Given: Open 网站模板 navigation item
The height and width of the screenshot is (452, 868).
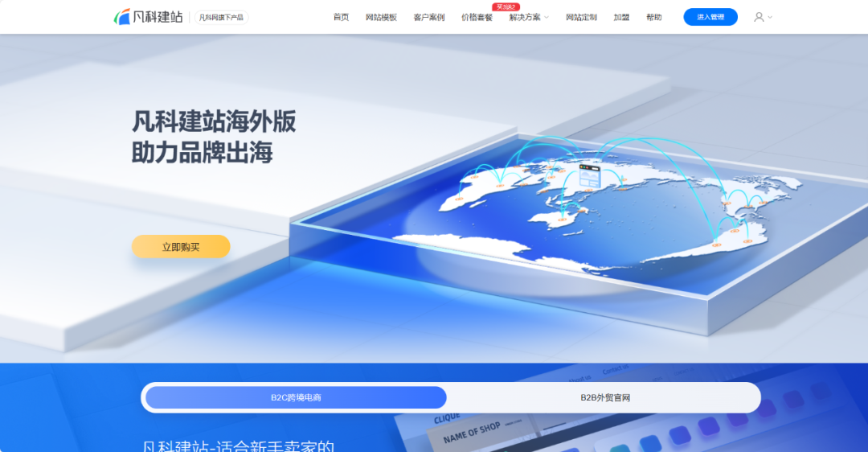Looking at the screenshot, I should click(381, 17).
